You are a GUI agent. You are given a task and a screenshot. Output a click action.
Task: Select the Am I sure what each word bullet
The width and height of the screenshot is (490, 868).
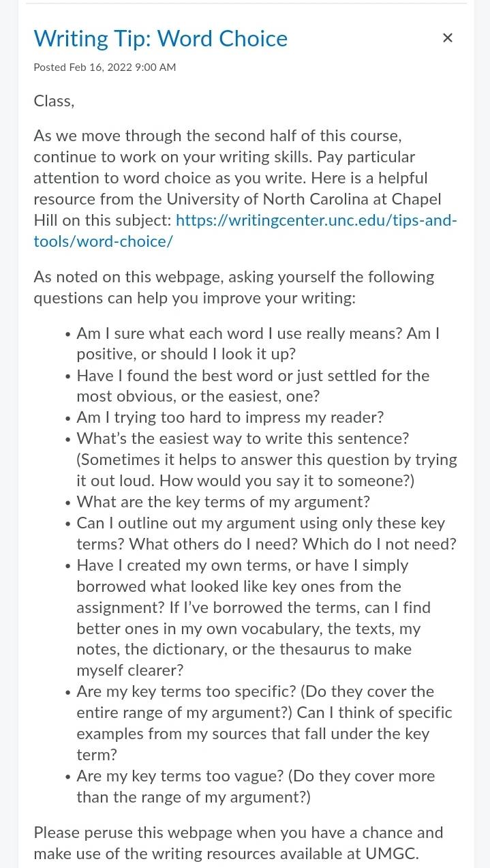point(258,344)
